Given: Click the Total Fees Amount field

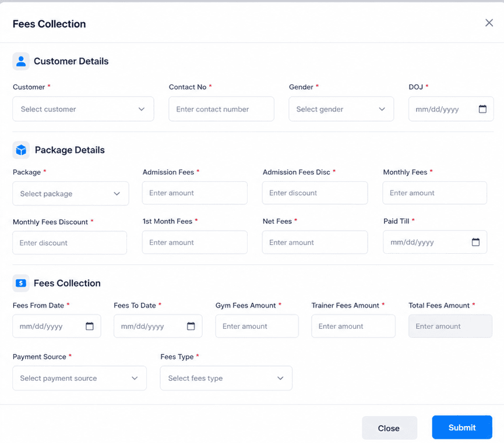Looking at the screenshot, I should 450,326.
